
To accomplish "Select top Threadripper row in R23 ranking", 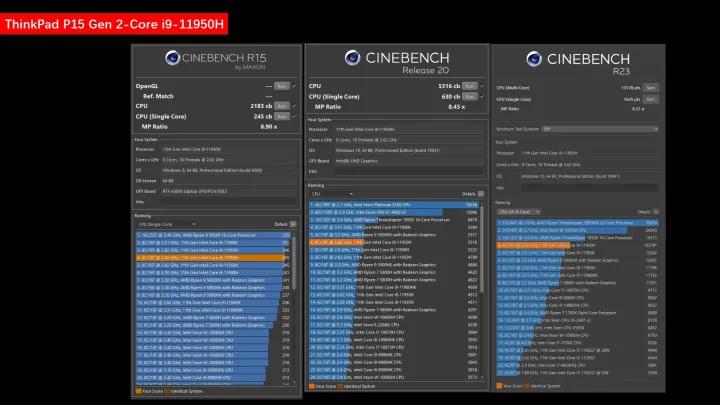I will [578, 223].
